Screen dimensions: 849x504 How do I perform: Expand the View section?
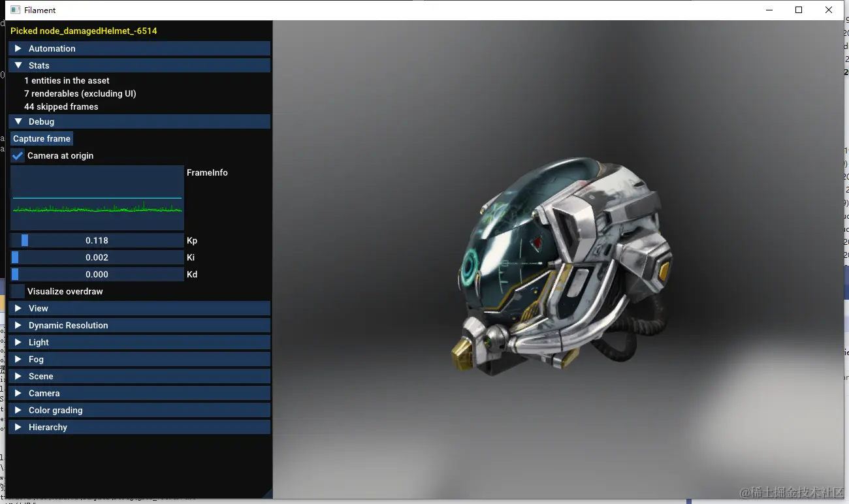[x=139, y=308]
